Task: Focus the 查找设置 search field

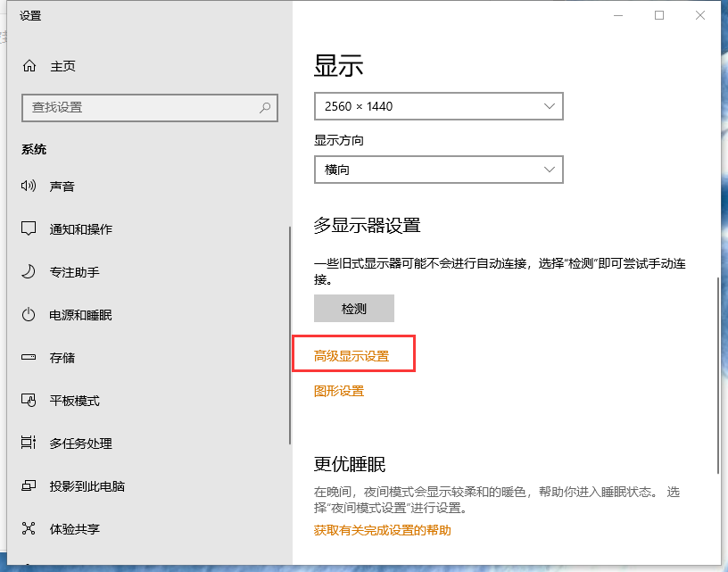Action: 150,108
